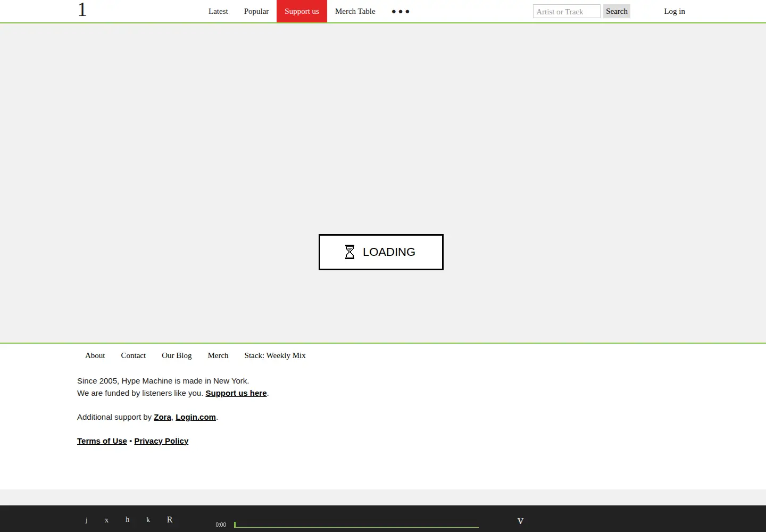Image resolution: width=766 pixels, height=532 pixels.
Task: Open the Merch footer link
Action: tap(218, 355)
